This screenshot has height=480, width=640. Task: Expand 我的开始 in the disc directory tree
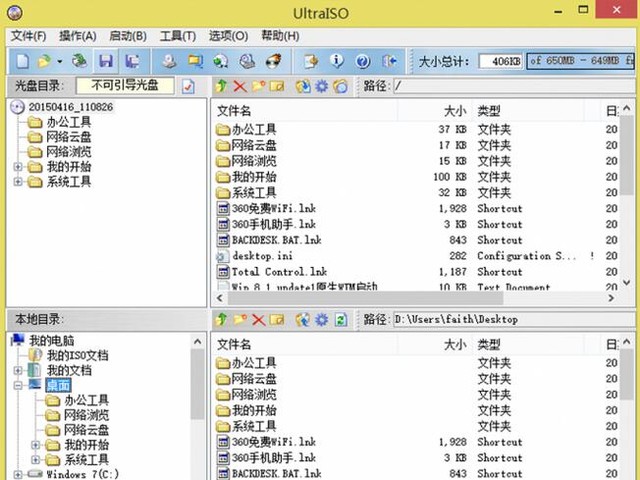[18, 167]
